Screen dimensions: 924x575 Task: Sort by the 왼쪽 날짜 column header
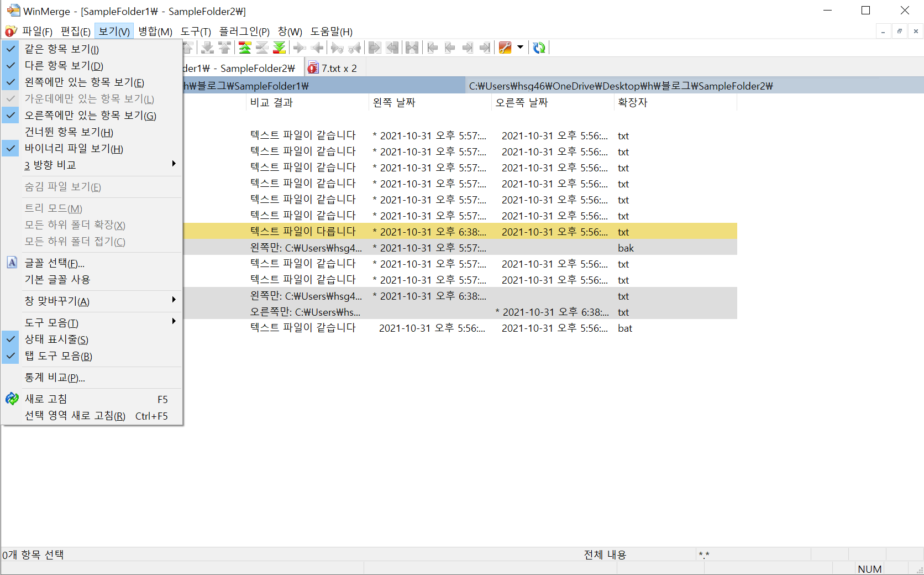[430, 103]
